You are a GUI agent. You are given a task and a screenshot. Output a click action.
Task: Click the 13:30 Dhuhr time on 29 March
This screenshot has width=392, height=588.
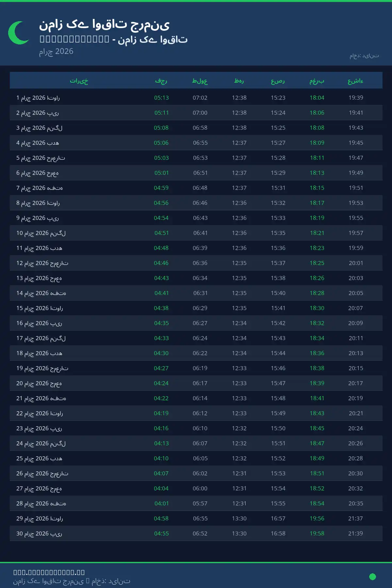[x=239, y=518]
